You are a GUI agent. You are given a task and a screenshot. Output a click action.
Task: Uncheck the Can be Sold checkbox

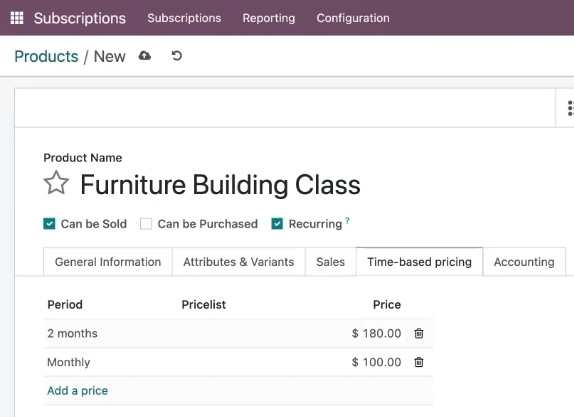click(x=49, y=224)
